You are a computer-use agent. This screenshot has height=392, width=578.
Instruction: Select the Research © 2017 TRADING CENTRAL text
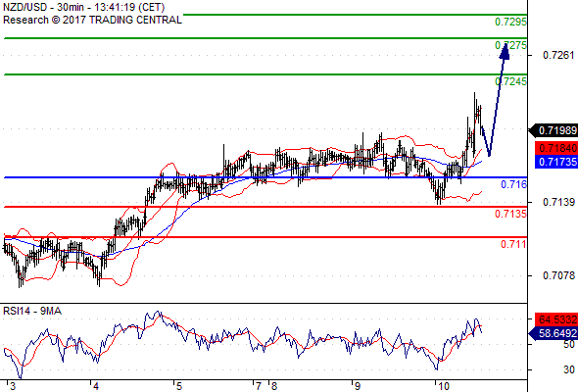click(92, 20)
